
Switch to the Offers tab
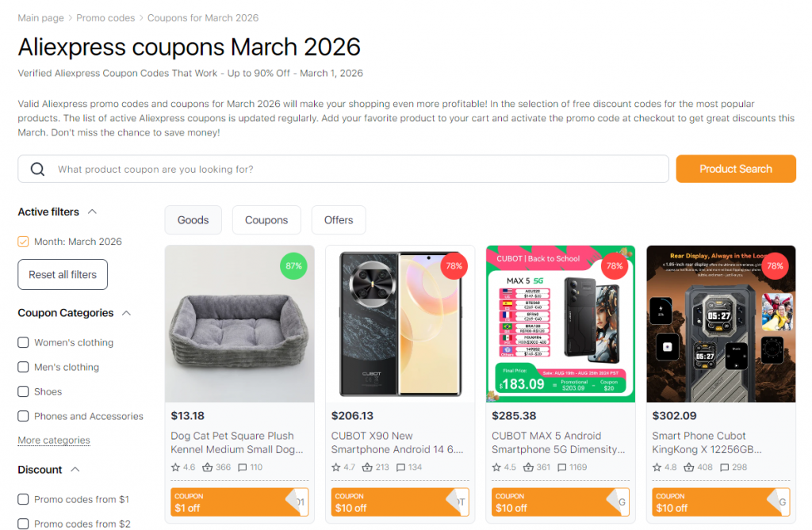click(x=339, y=219)
